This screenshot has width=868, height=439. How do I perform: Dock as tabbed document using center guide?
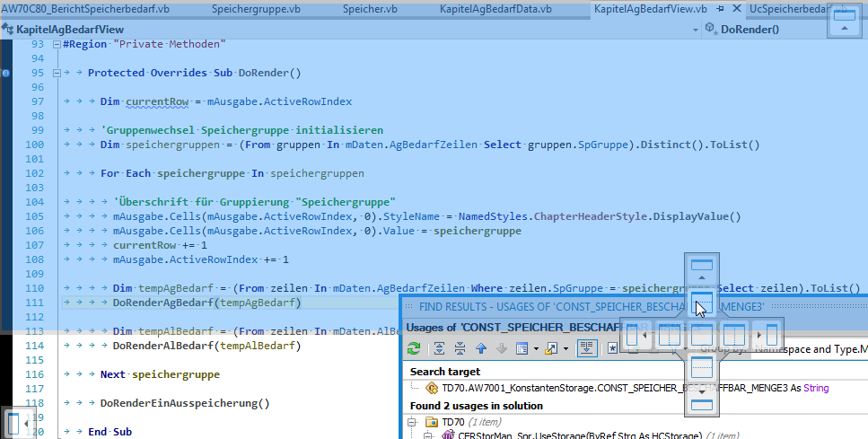click(x=701, y=335)
